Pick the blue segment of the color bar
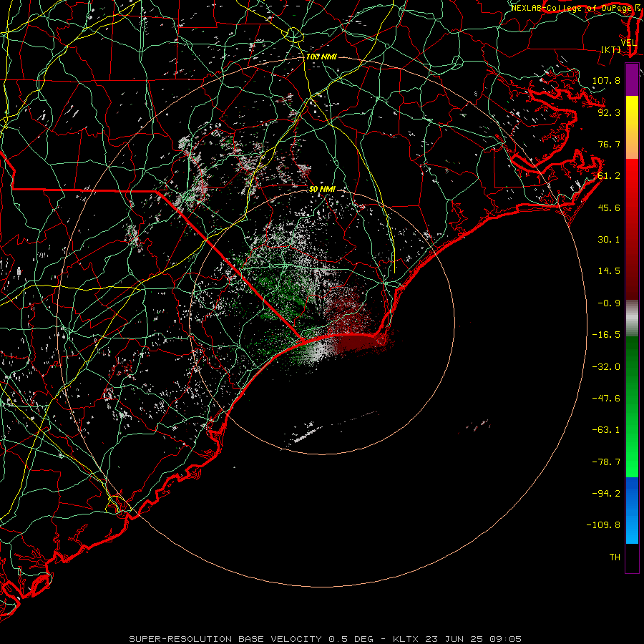This screenshot has width=644, height=644. 632,510
